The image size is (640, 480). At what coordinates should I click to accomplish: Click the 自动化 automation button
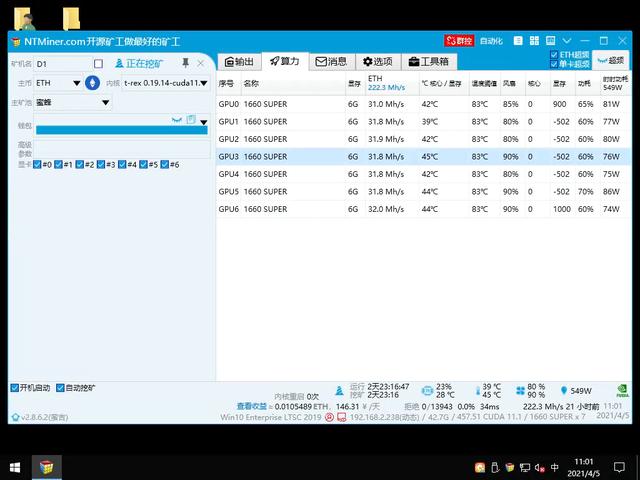pyautogui.click(x=491, y=41)
